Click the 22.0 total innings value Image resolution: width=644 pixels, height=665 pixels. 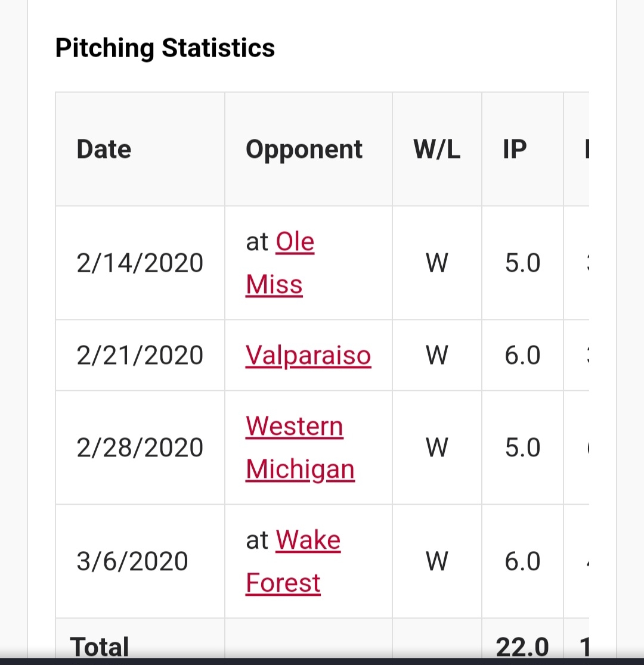coord(522,646)
